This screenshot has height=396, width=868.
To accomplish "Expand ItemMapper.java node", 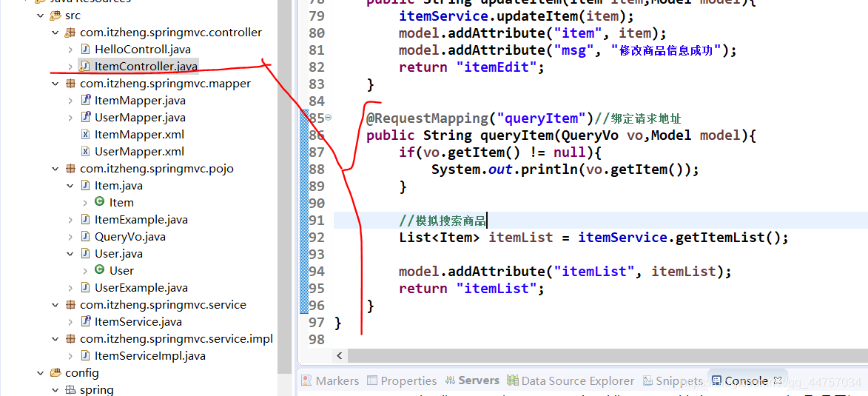I will pyautogui.click(x=70, y=101).
